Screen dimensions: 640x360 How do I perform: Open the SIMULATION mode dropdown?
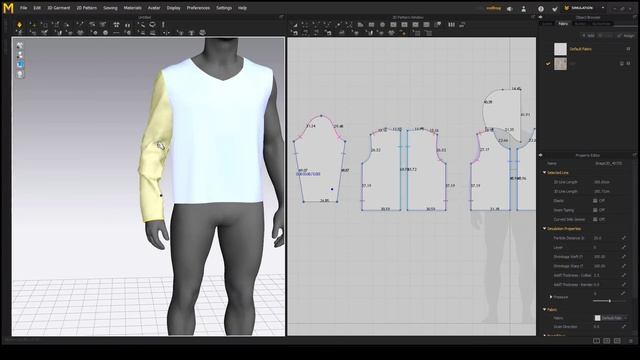[x=603, y=8]
